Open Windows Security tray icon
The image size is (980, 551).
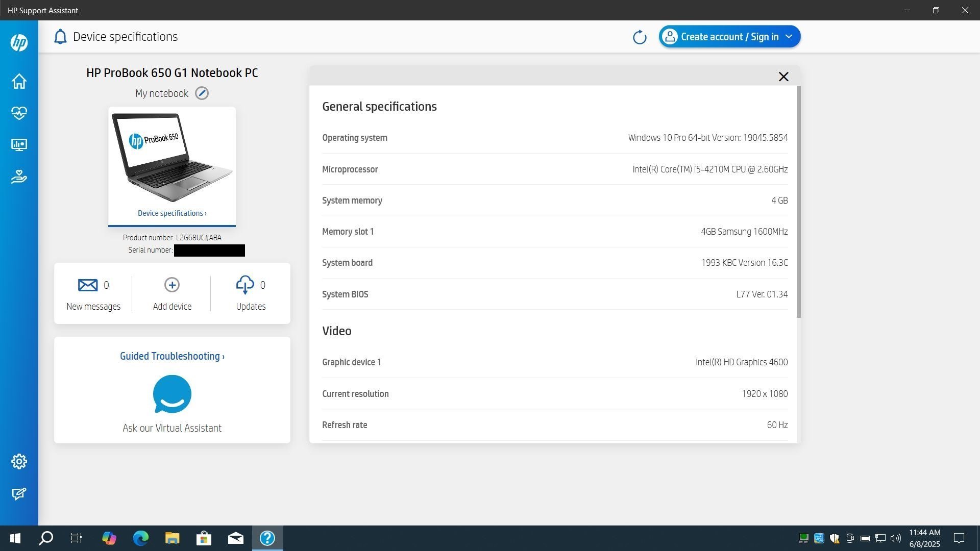coord(835,538)
